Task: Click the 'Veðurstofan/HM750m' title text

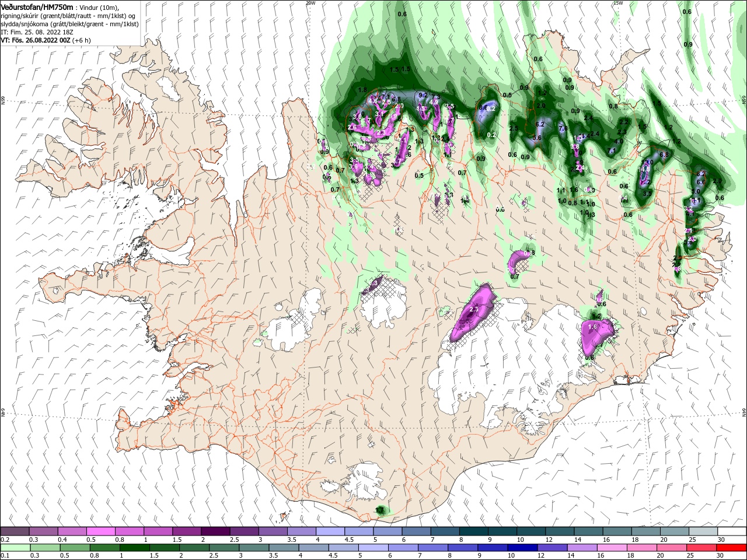Action: [37, 6]
